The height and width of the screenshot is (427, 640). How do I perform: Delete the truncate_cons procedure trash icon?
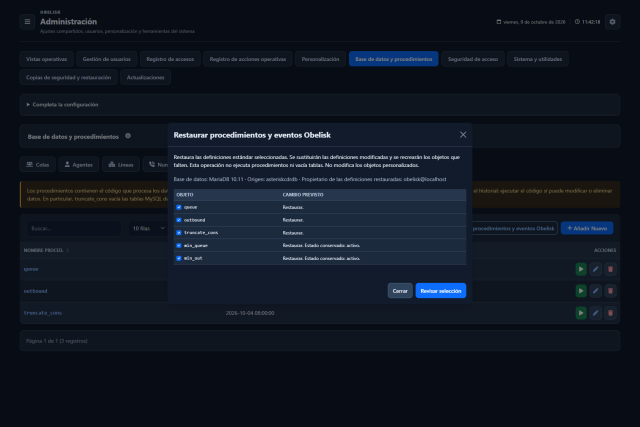tap(610, 313)
